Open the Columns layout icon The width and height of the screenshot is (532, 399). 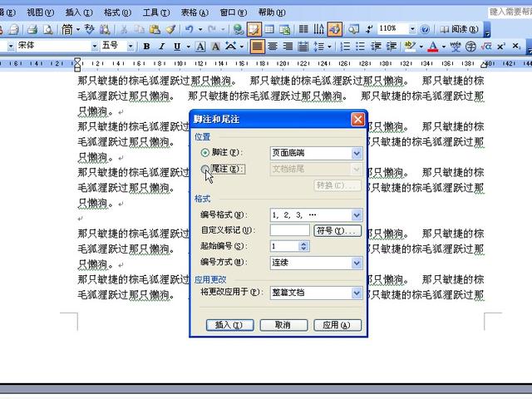pos(303,30)
